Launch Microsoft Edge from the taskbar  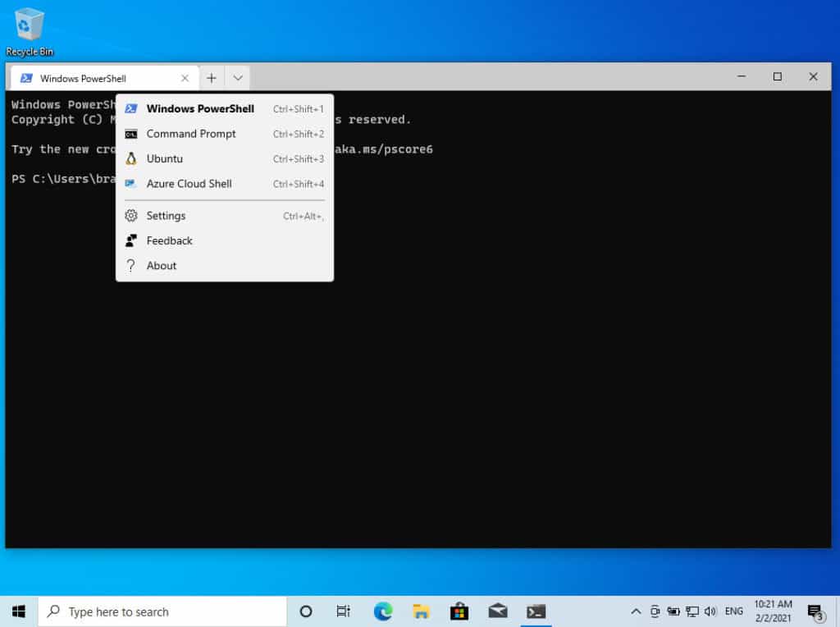coord(382,611)
